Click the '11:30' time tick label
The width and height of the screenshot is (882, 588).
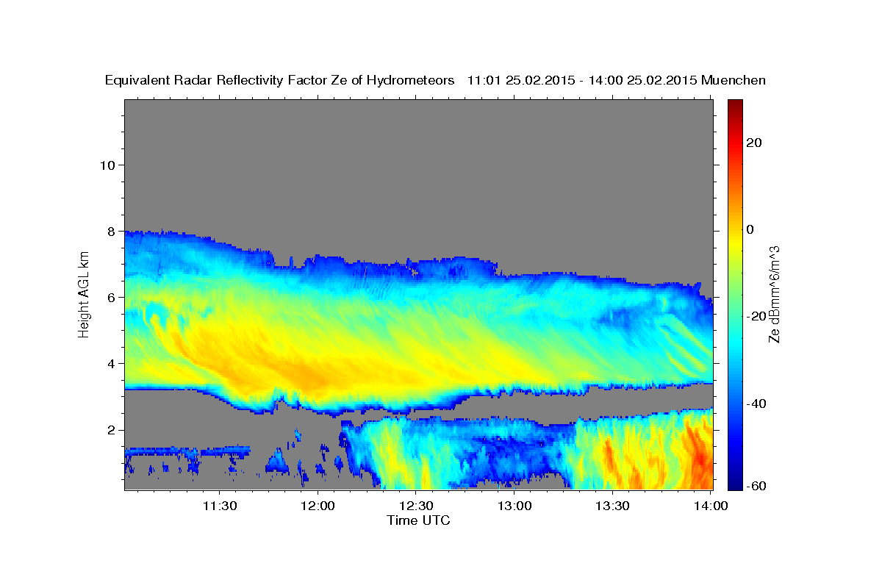click(x=219, y=506)
